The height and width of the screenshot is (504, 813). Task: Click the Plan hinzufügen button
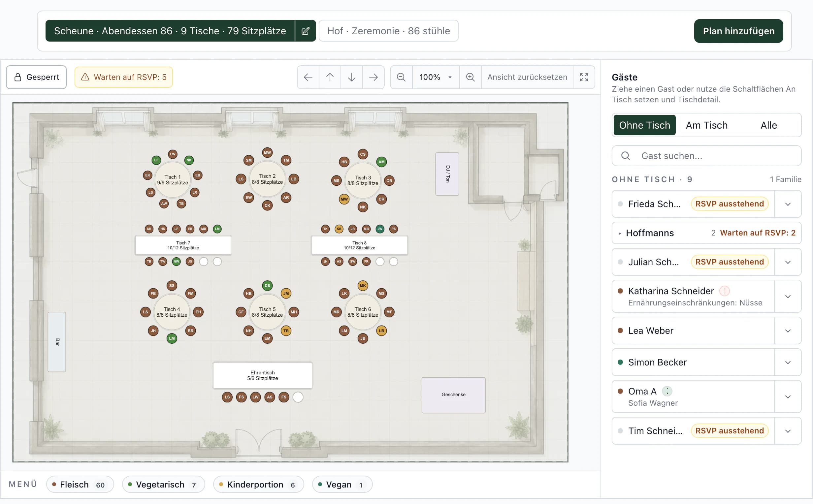tap(739, 31)
